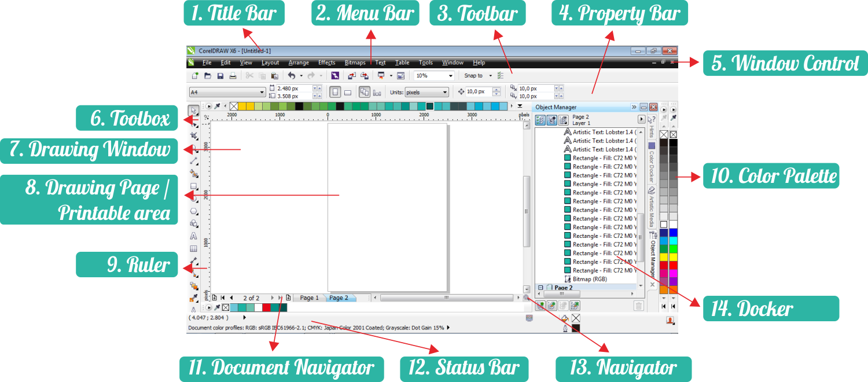Select the Pick tool in the toolbox
The image size is (868, 382).
click(194, 110)
